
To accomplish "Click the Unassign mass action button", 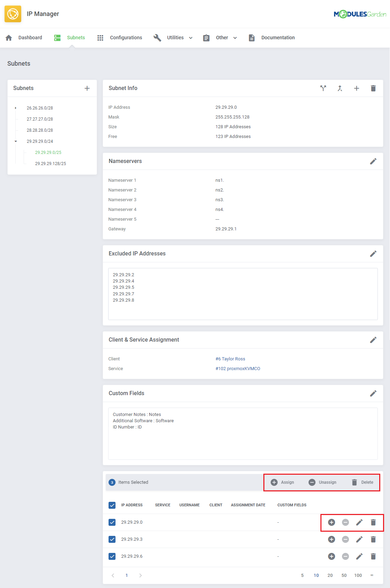I will (323, 482).
